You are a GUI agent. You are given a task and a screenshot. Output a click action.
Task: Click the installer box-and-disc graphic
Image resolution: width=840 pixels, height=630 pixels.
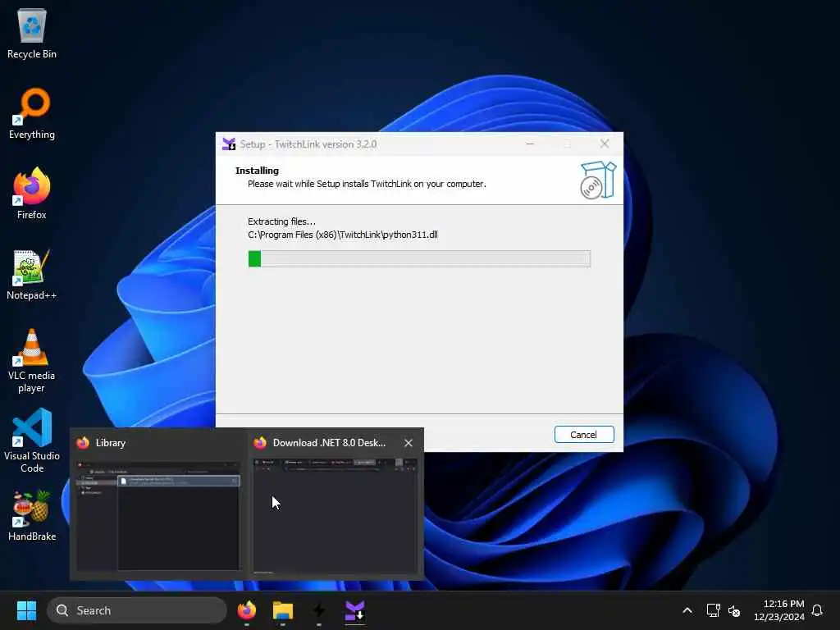pos(598,180)
